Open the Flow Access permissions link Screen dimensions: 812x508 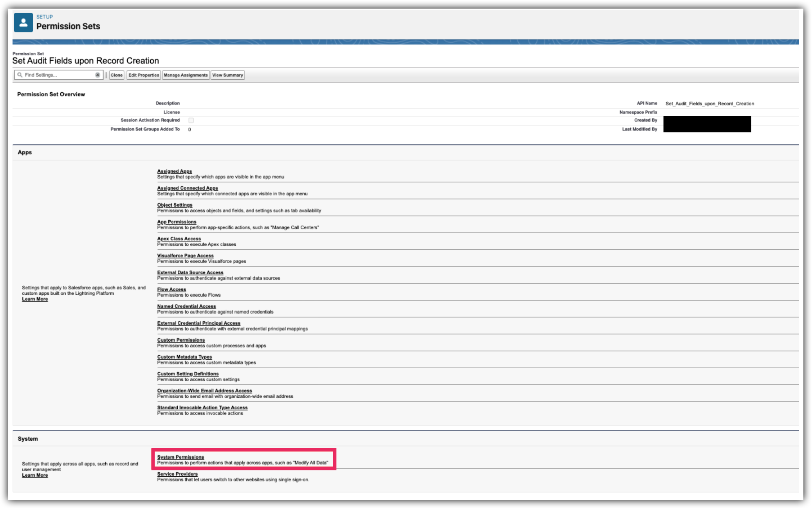pos(171,289)
